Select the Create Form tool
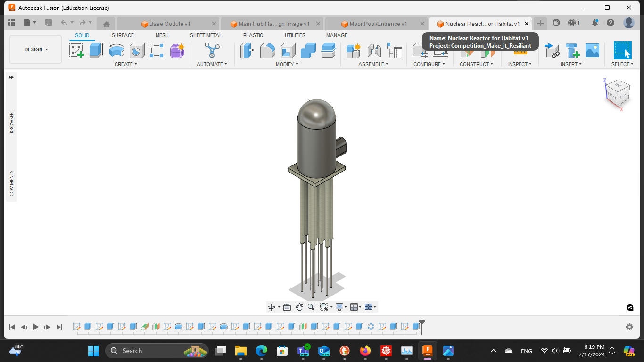 [177, 50]
